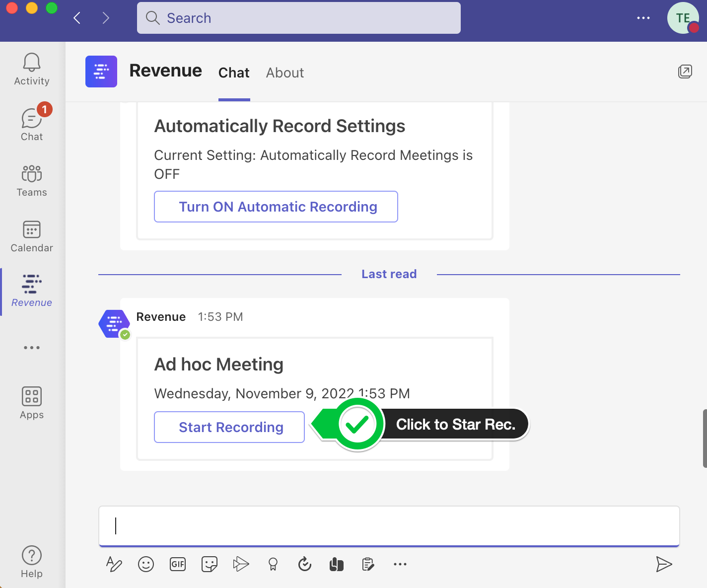The height and width of the screenshot is (588, 707).
Task: Open the emoji picker
Action: click(146, 564)
